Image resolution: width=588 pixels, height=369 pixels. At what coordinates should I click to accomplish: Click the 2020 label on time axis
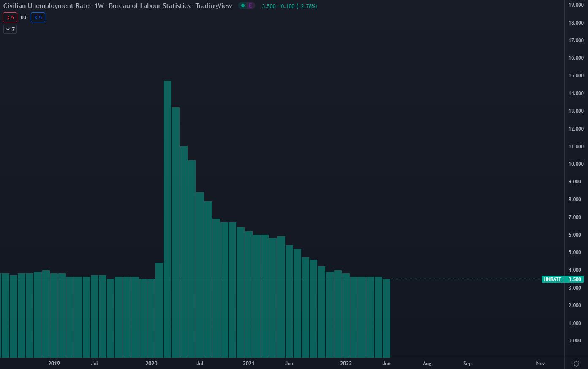[x=151, y=364]
